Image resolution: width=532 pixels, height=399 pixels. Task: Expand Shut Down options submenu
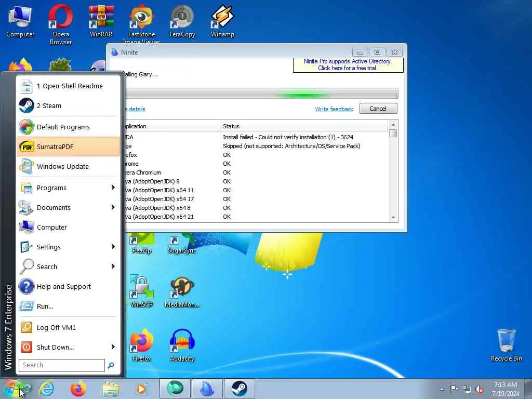[113, 347]
